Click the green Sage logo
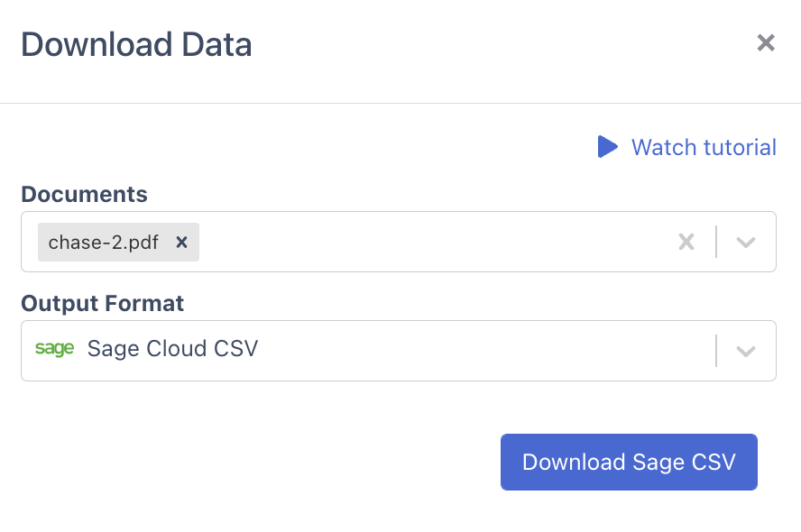Screen dimensions: 801x532 pyautogui.click(x=54, y=349)
